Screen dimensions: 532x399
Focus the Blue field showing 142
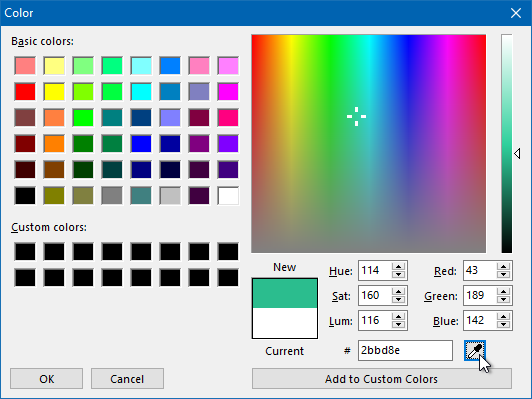(x=480, y=321)
